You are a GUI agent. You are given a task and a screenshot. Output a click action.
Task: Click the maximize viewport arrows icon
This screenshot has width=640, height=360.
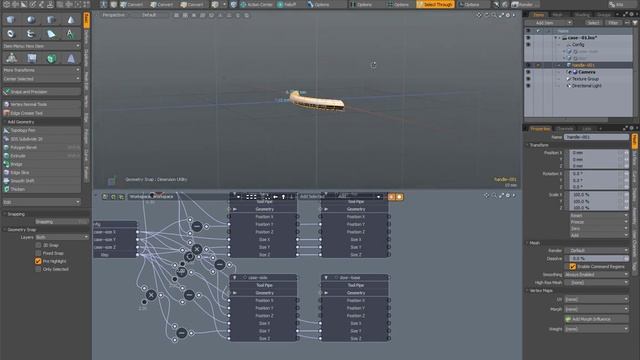501,15
